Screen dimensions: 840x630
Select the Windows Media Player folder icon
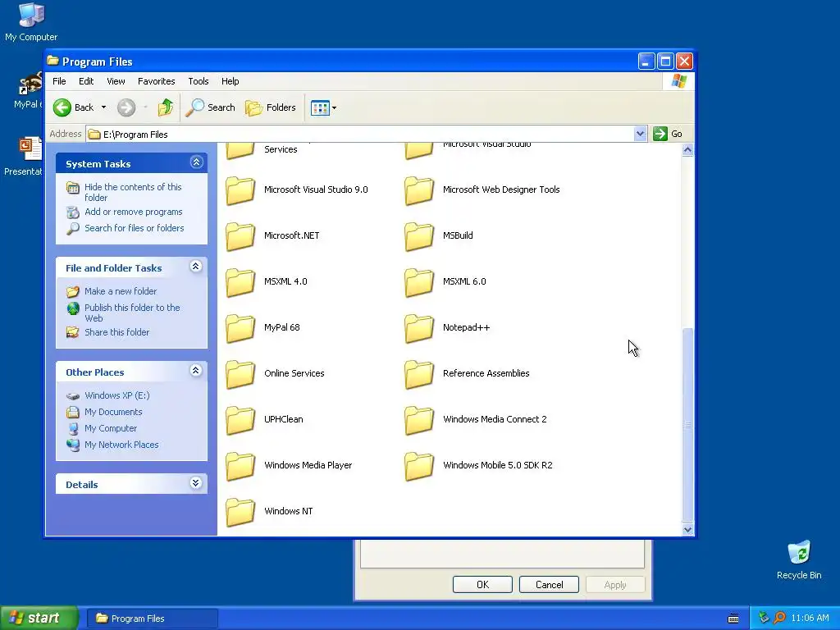pyautogui.click(x=240, y=467)
